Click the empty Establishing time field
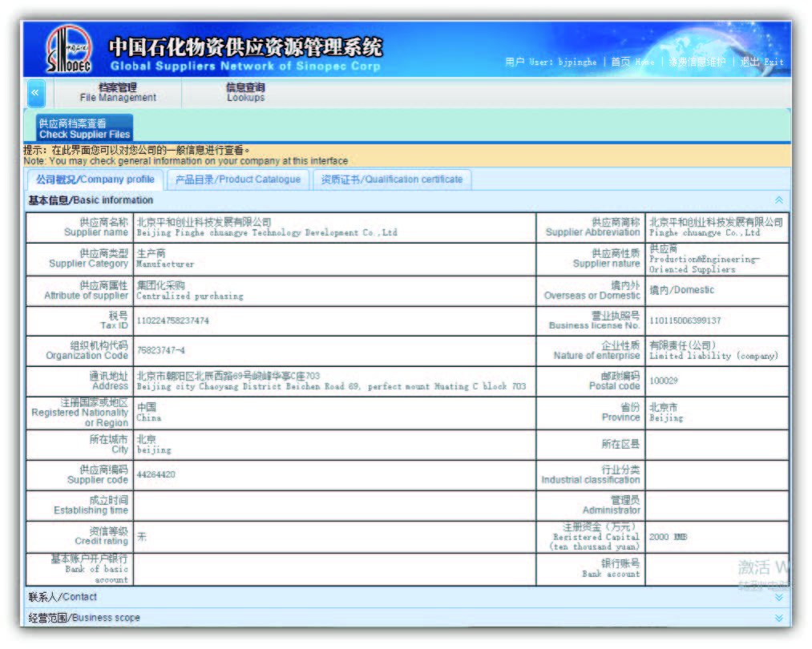 333,505
